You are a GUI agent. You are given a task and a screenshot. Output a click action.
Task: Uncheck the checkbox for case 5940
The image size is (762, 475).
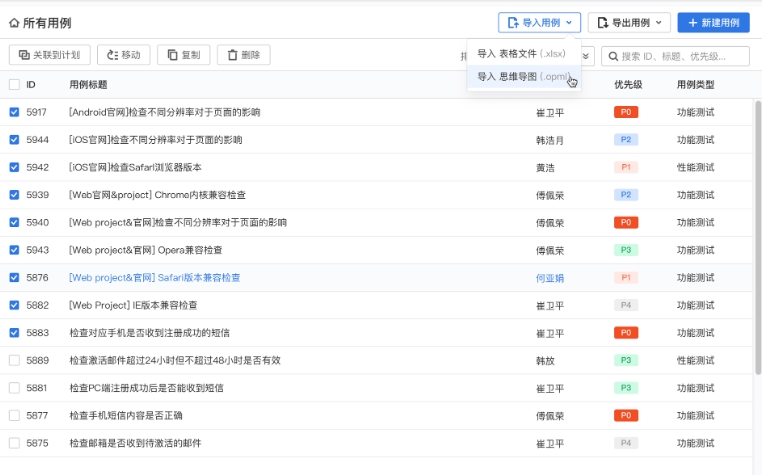(15, 223)
